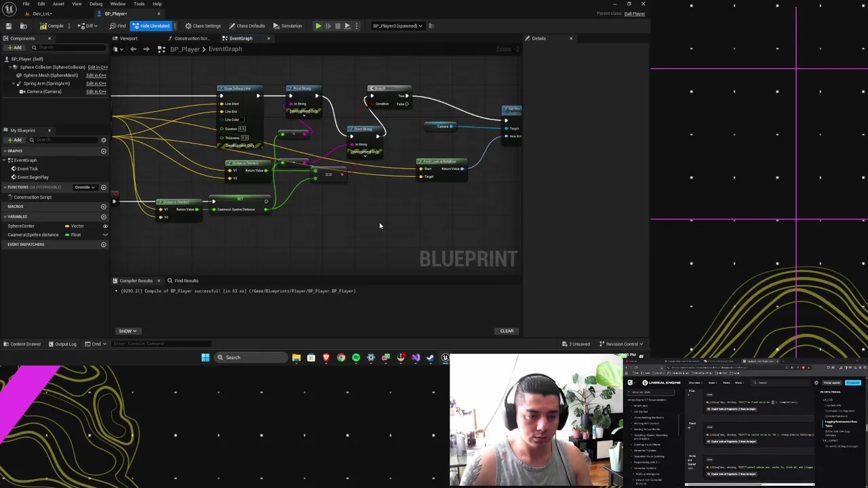Open compile options three-dot menu

pyautogui.click(x=69, y=26)
